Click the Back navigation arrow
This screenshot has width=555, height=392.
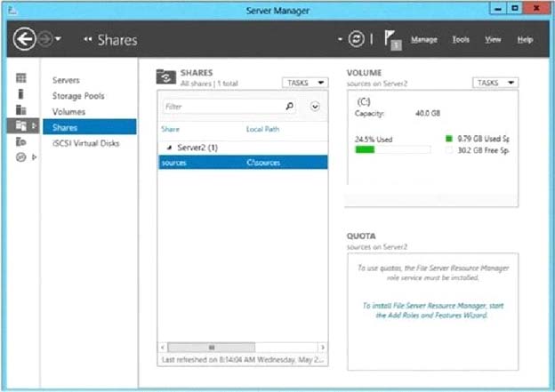[x=24, y=39]
